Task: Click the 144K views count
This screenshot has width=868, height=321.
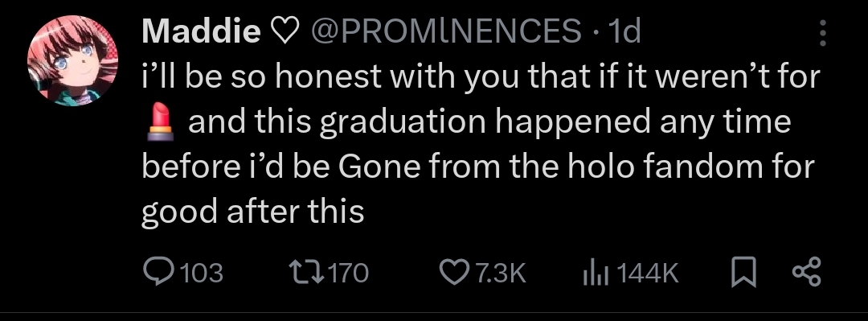Action: [x=646, y=274]
